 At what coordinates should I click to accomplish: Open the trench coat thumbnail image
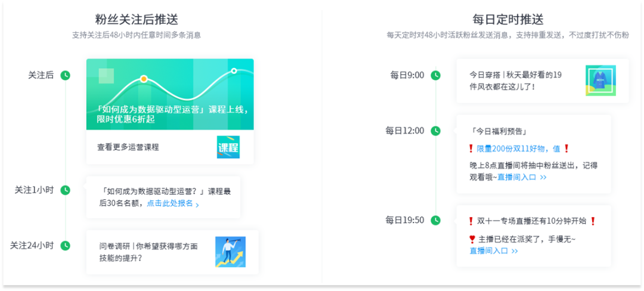tap(600, 81)
